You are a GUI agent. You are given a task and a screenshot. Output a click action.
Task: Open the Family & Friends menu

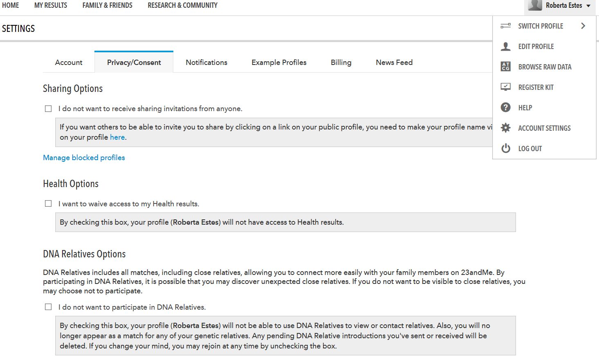pyautogui.click(x=108, y=5)
